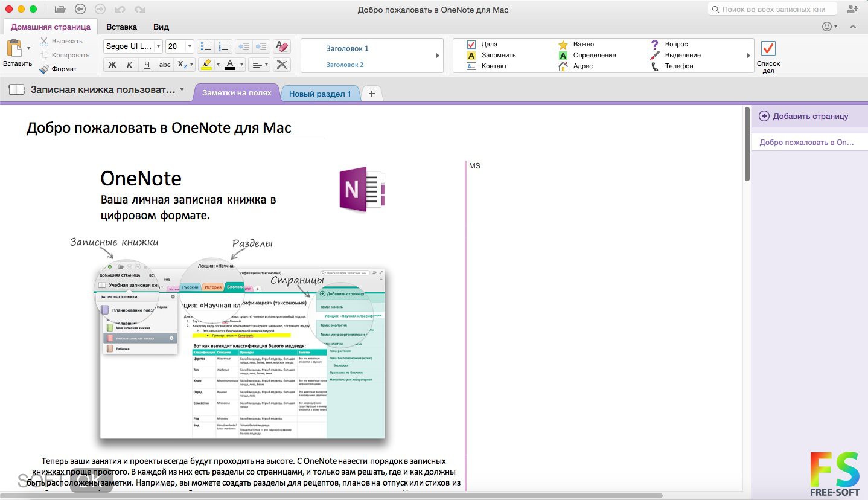Apply the Вопрос question mark tag
868x500 pixels.
point(669,44)
